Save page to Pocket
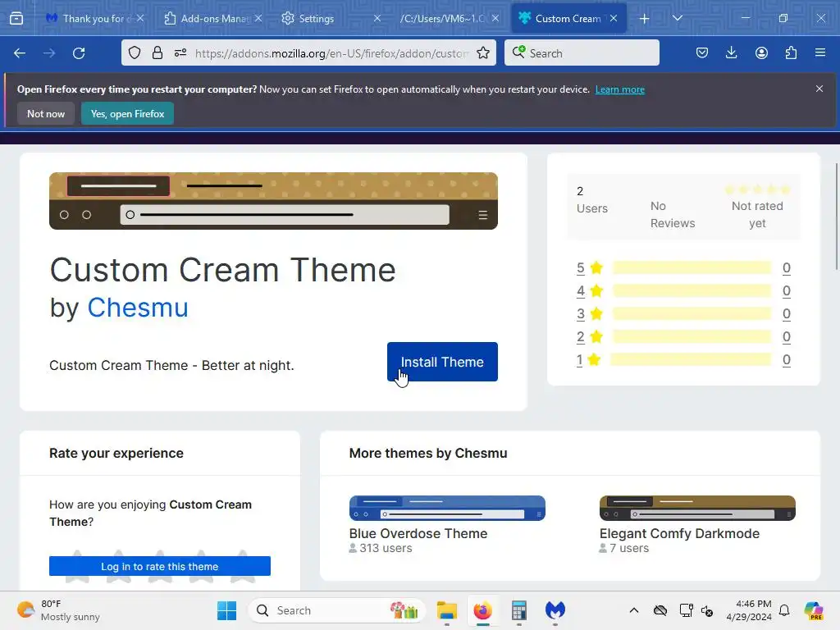 coord(702,53)
